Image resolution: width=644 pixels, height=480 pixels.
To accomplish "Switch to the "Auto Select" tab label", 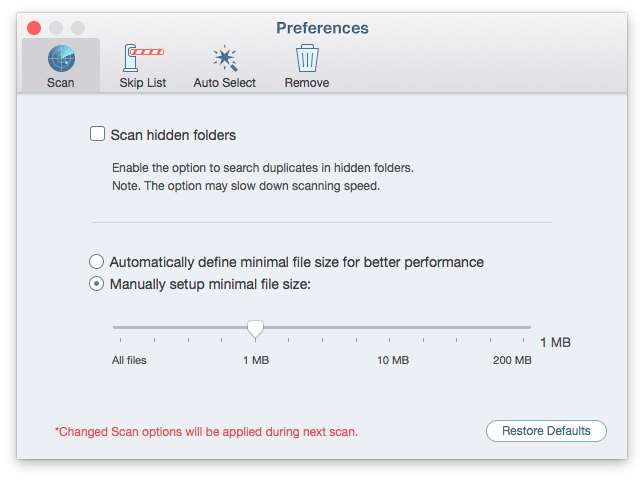I will click(224, 83).
